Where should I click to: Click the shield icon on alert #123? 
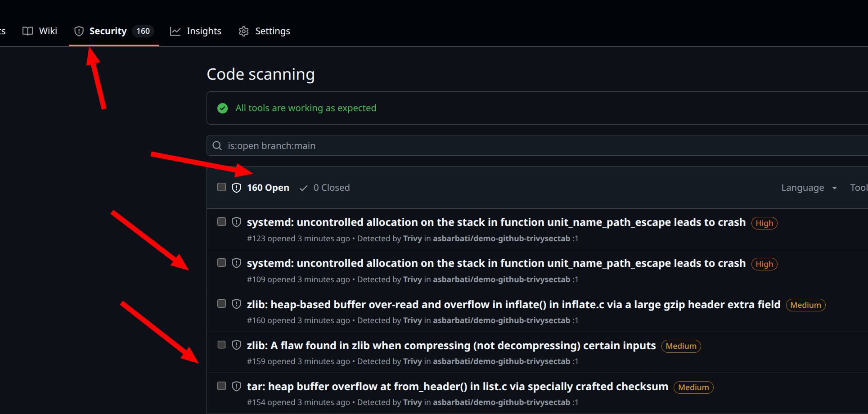236,222
